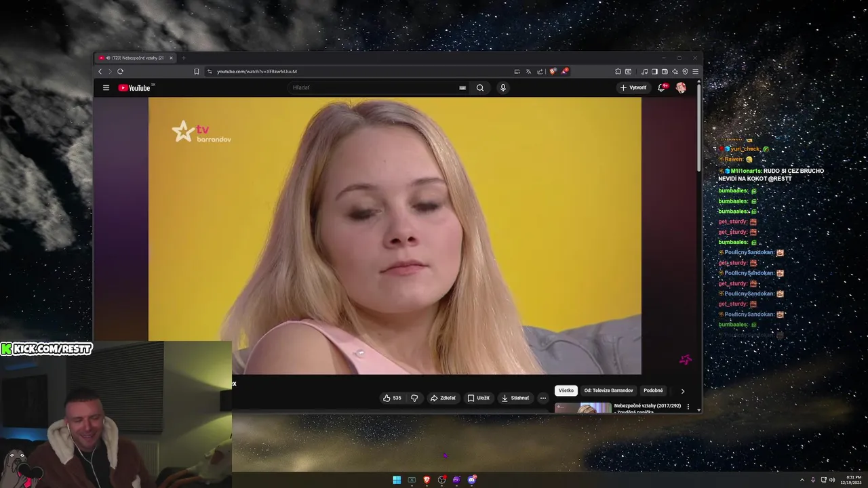The width and height of the screenshot is (868, 488).
Task: Open the media control music-note toolbar icon
Action: [x=644, y=71]
